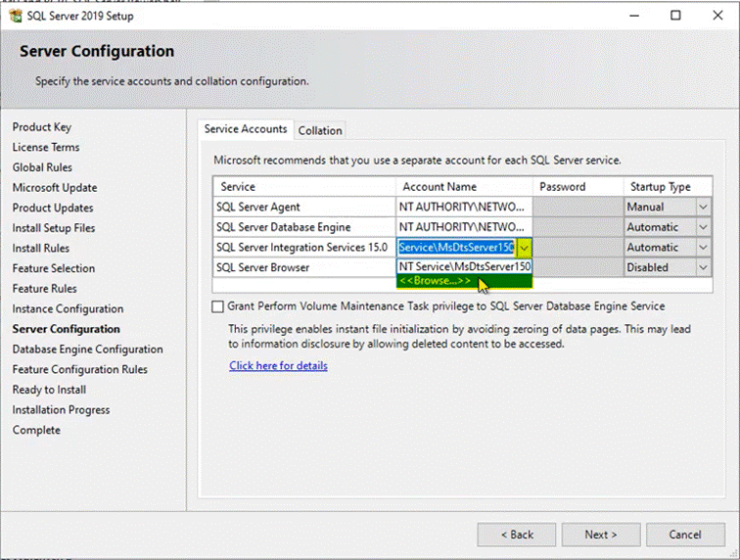Click Install Rules step in sidebar
The width and height of the screenshot is (740, 560).
41,249
